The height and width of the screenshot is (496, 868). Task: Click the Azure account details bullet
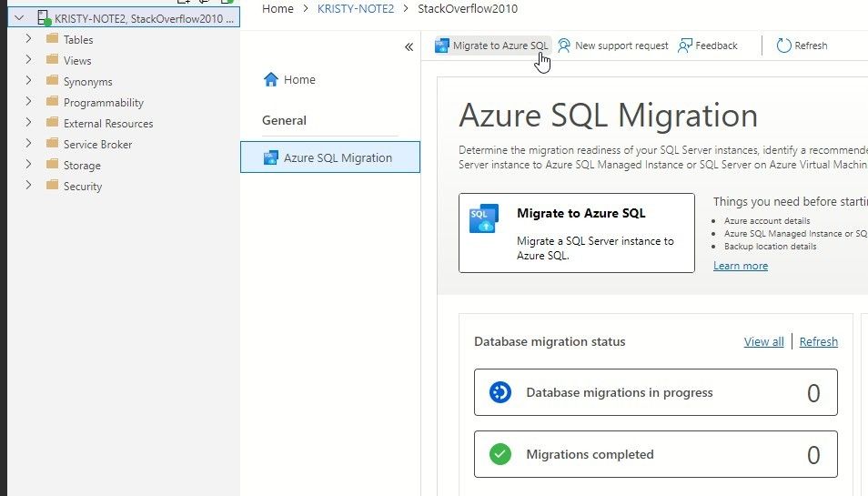(x=767, y=221)
